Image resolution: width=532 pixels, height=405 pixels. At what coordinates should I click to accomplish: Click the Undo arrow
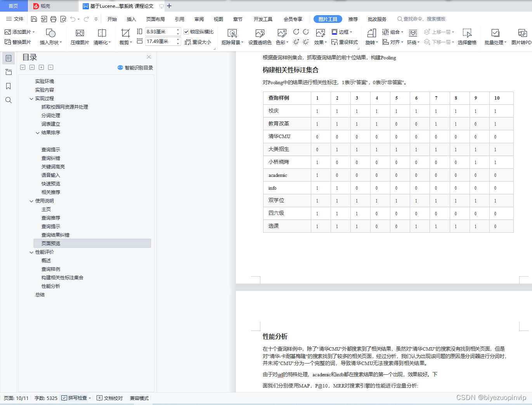[x=73, y=19]
